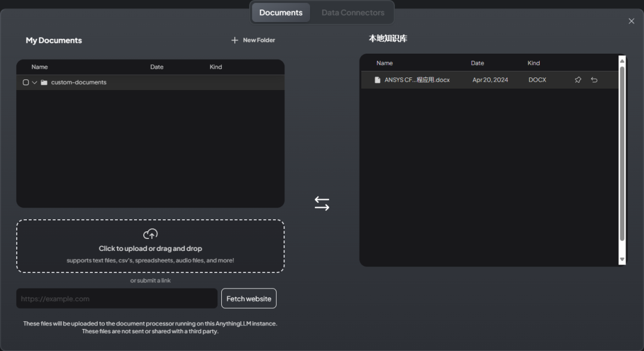Check the custom-documents folder checkbox
Viewport: 644px width, 351px height.
(x=26, y=82)
